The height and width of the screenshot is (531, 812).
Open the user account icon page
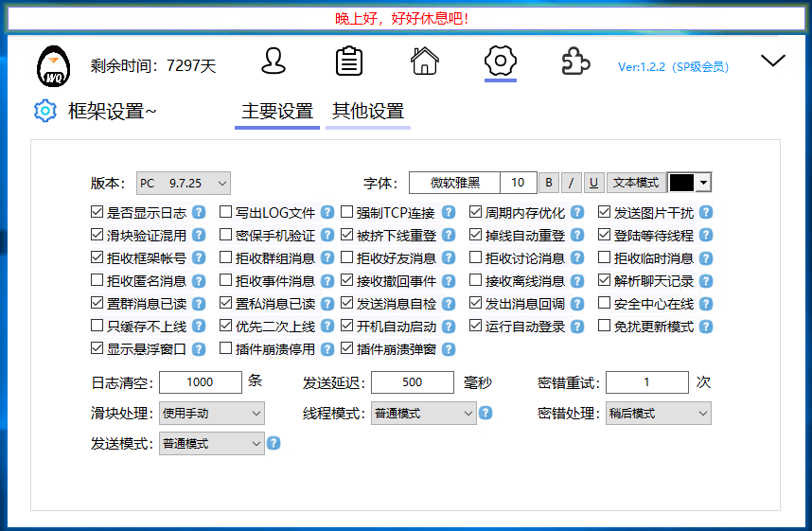click(x=274, y=62)
